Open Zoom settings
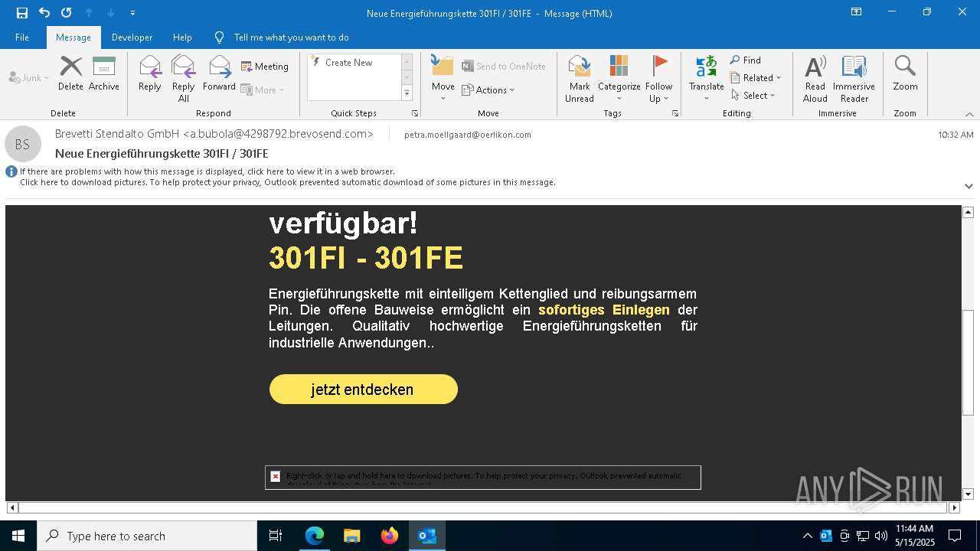 click(905, 73)
